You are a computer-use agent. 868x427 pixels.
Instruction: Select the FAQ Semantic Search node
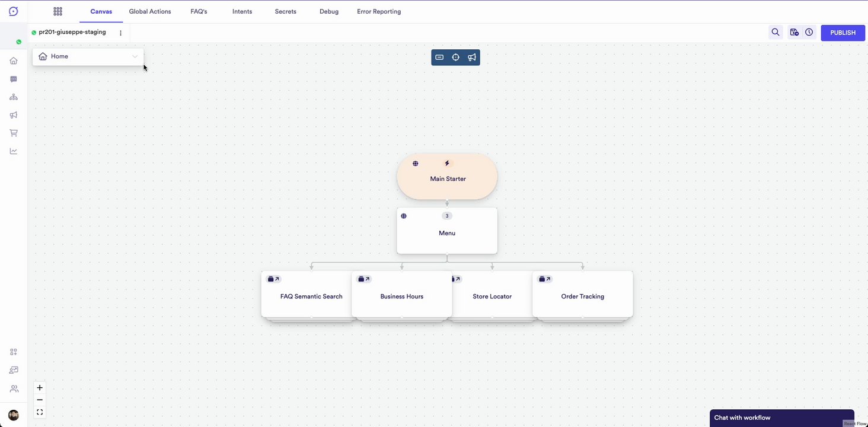(307, 294)
